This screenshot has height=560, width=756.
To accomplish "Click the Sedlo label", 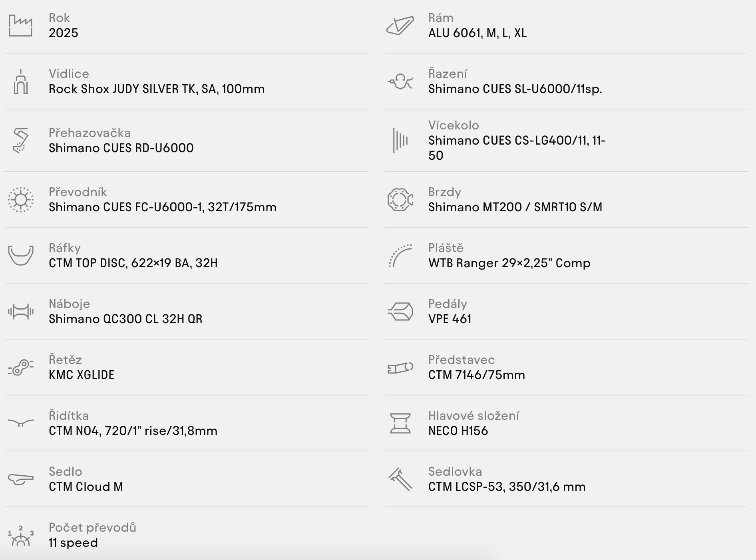I will [x=65, y=471].
